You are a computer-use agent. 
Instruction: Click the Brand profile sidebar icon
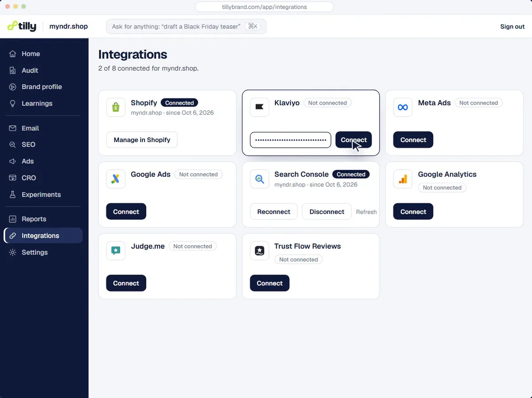click(x=13, y=87)
